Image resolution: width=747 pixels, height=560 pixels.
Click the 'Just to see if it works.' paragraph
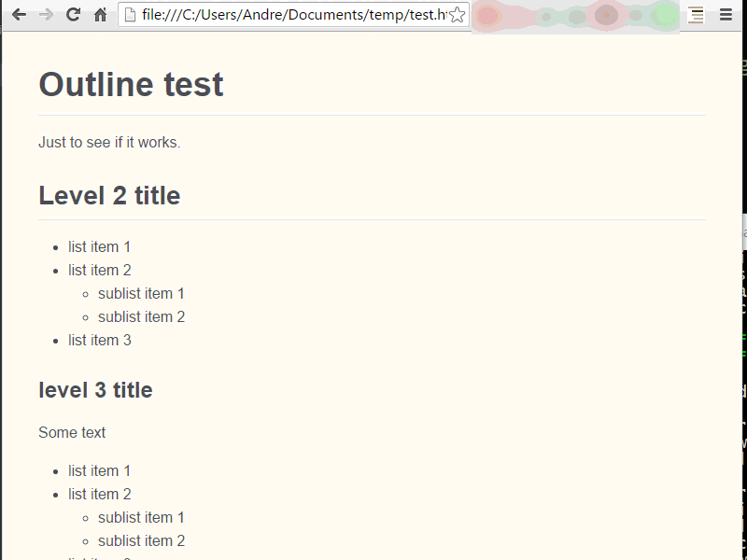coord(109,142)
